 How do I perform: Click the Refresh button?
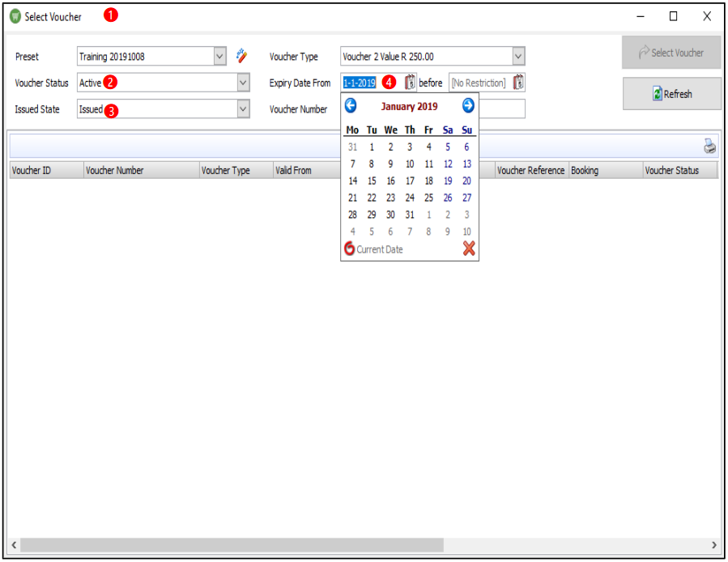click(672, 94)
